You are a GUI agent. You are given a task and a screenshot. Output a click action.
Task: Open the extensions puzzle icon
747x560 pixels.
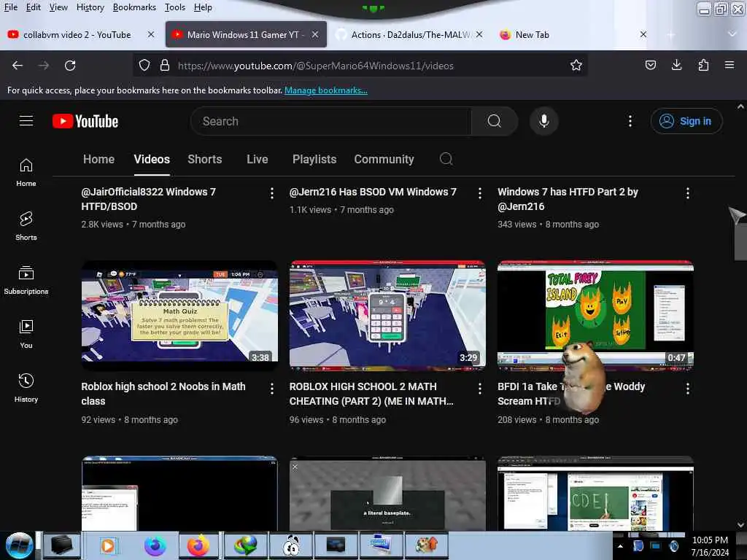[x=703, y=65]
